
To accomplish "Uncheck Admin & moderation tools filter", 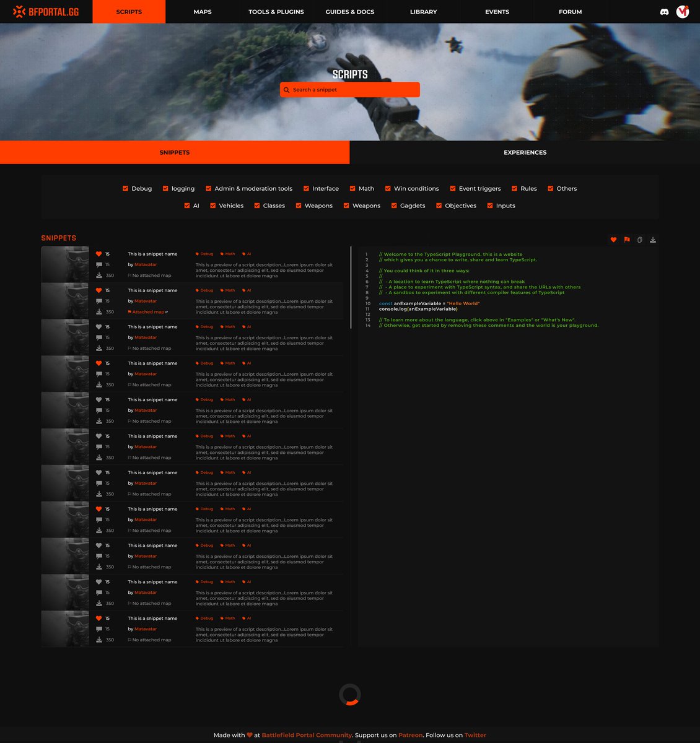I will (209, 188).
